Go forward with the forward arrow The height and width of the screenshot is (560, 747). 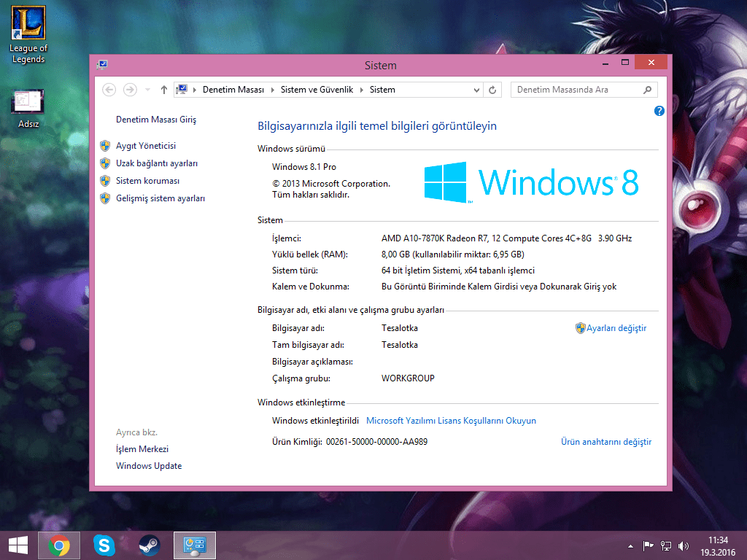pyautogui.click(x=130, y=90)
